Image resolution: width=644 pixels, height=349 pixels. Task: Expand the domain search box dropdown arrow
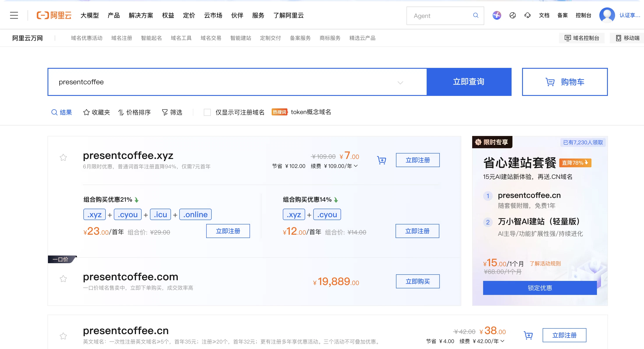(x=400, y=83)
